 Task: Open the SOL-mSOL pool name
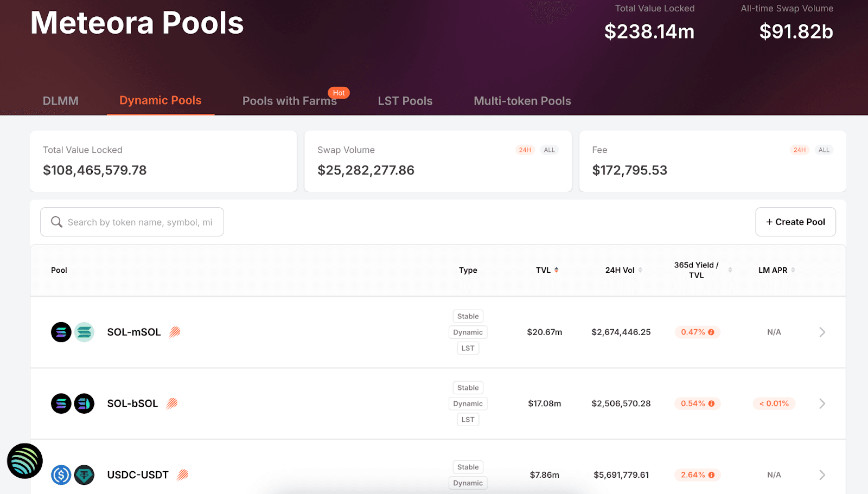pyautogui.click(x=134, y=332)
